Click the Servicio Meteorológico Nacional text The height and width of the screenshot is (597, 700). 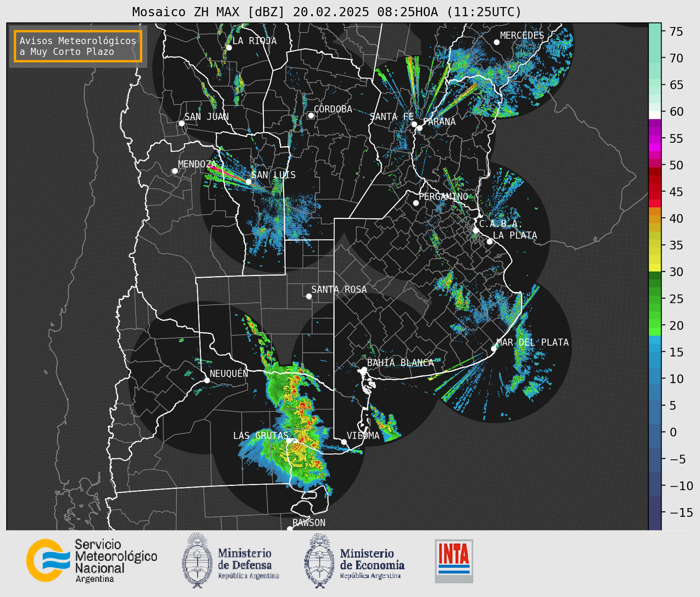point(116,561)
